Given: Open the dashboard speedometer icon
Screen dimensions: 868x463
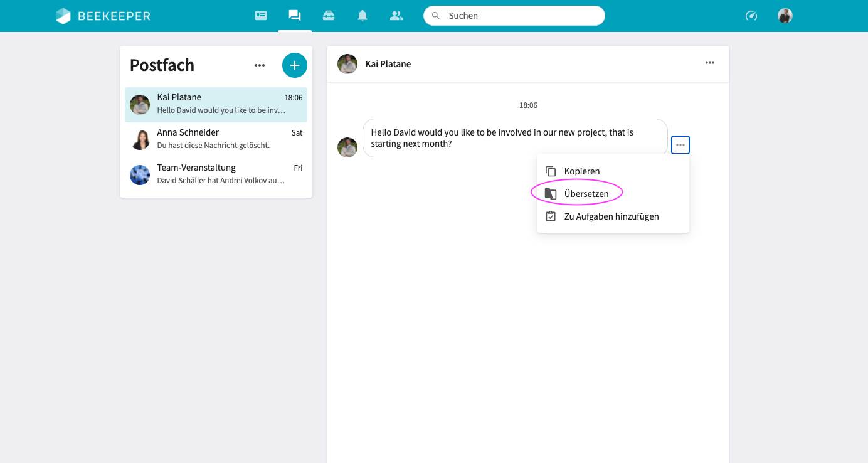Looking at the screenshot, I should coord(751,16).
